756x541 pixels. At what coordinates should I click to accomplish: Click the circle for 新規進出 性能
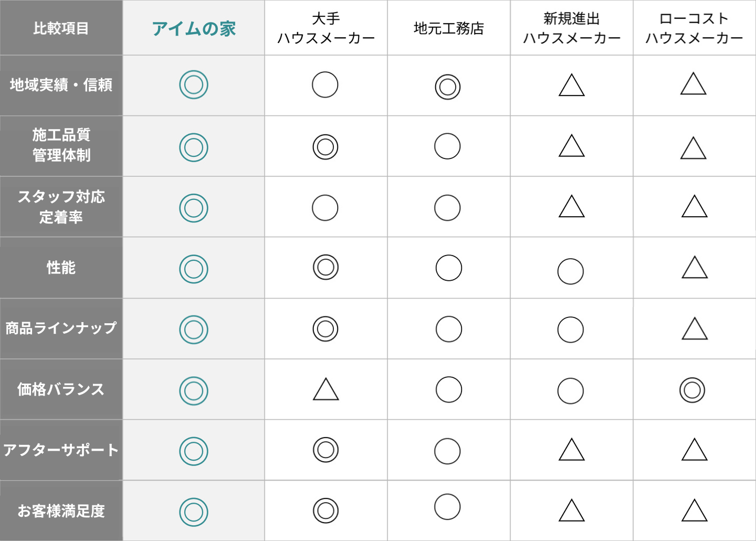coord(570,271)
